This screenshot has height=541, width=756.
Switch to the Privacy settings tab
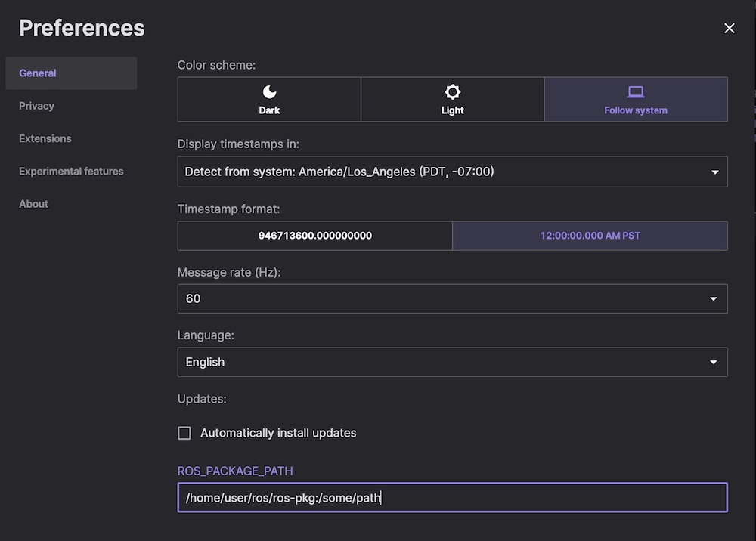pyautogui.click(x=36, y=106)
